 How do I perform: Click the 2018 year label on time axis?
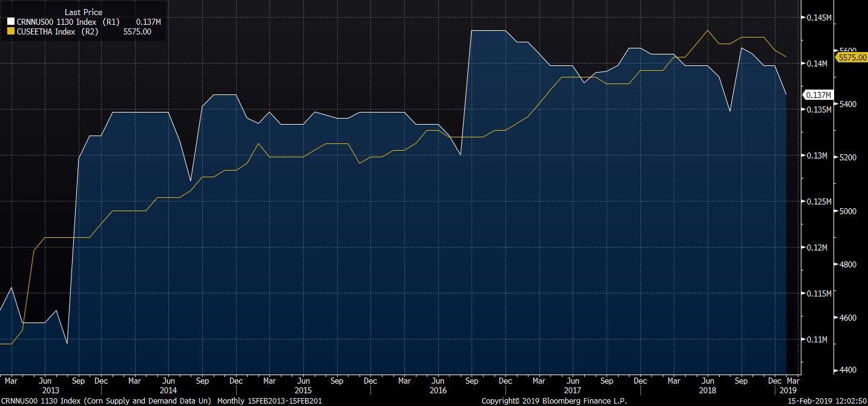[x=707, y=391]
